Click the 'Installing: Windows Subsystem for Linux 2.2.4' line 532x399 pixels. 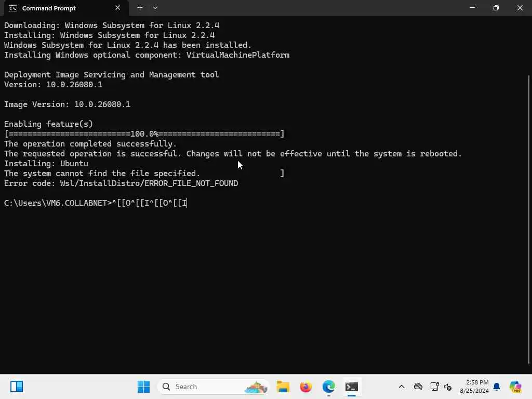(x=109, y=35)
